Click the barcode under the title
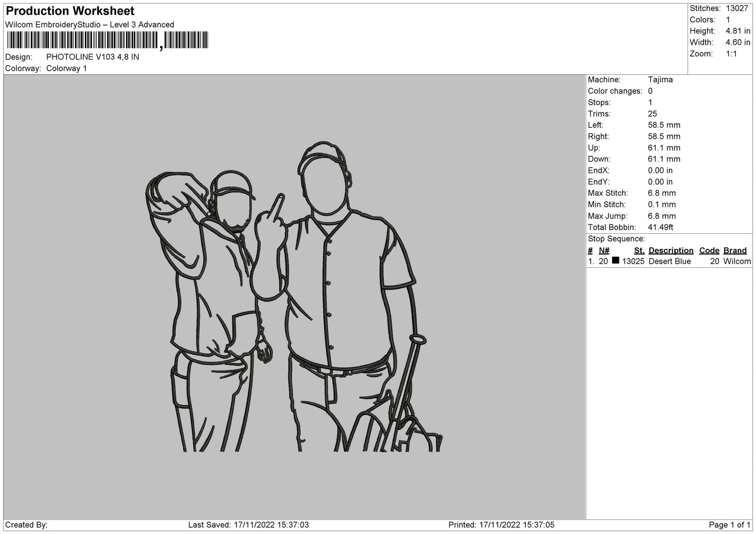Viewport: 756px width, 534px height. pos(107,40)
